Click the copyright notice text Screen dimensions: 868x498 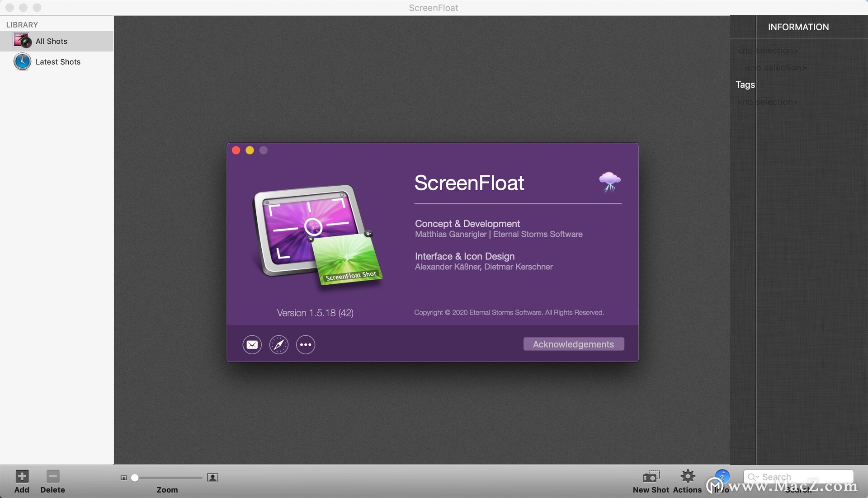click(509, 313)
